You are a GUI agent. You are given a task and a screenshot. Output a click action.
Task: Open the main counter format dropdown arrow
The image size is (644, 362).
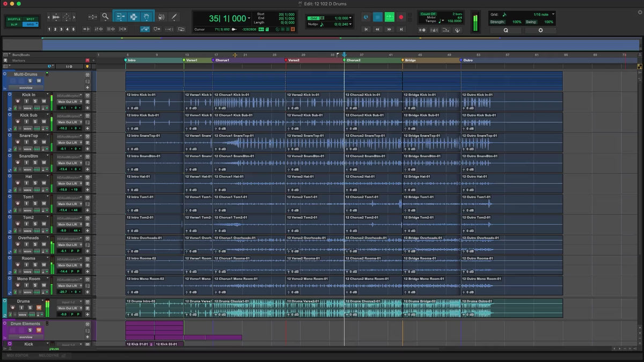249,18
